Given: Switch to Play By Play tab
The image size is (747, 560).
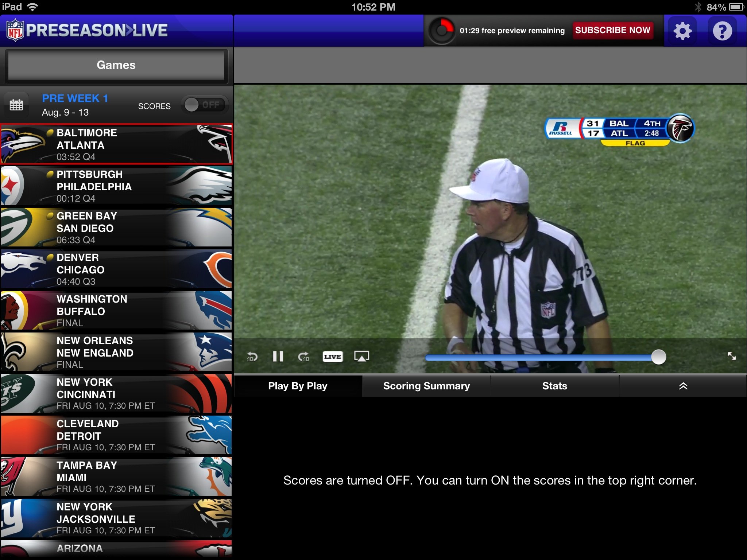Looking at the screenshot, I should point(298,386).
